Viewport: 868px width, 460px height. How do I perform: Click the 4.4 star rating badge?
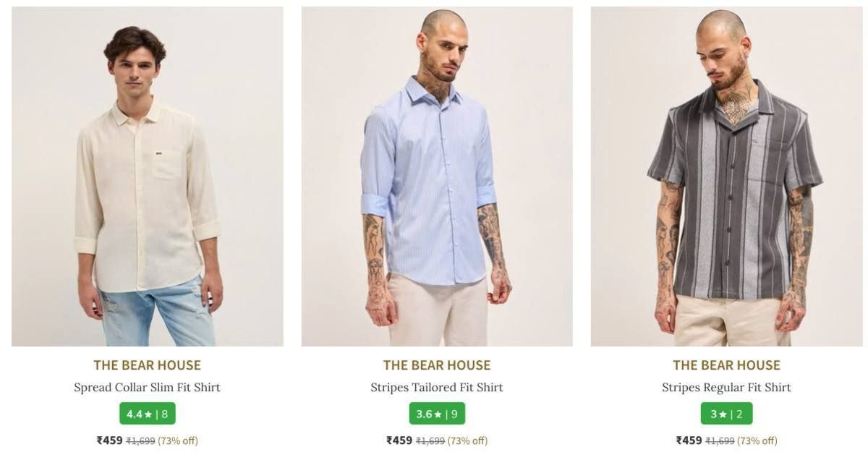(x=148, y=414)
